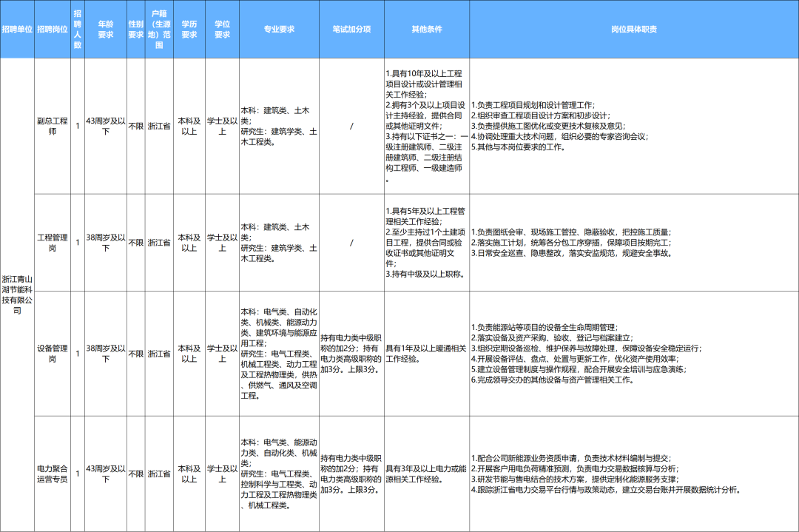Click the 招聘岗位 column header
This screenshot has width=799, height=532.
click(x=53, y=29)
